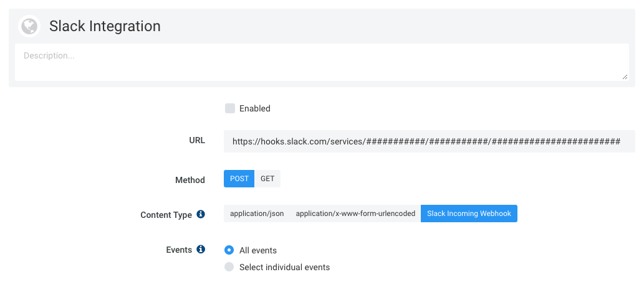
Task: Click the Enabled label text
Action: [x=254, y=108]
